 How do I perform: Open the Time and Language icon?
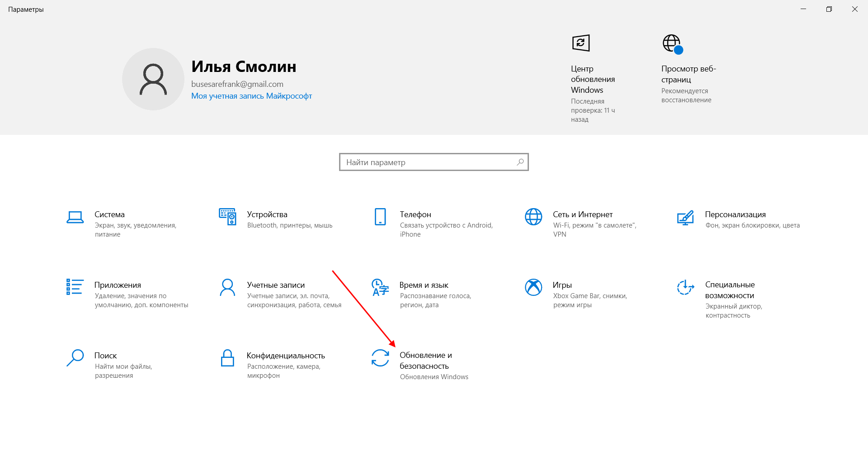coord(380,287)
